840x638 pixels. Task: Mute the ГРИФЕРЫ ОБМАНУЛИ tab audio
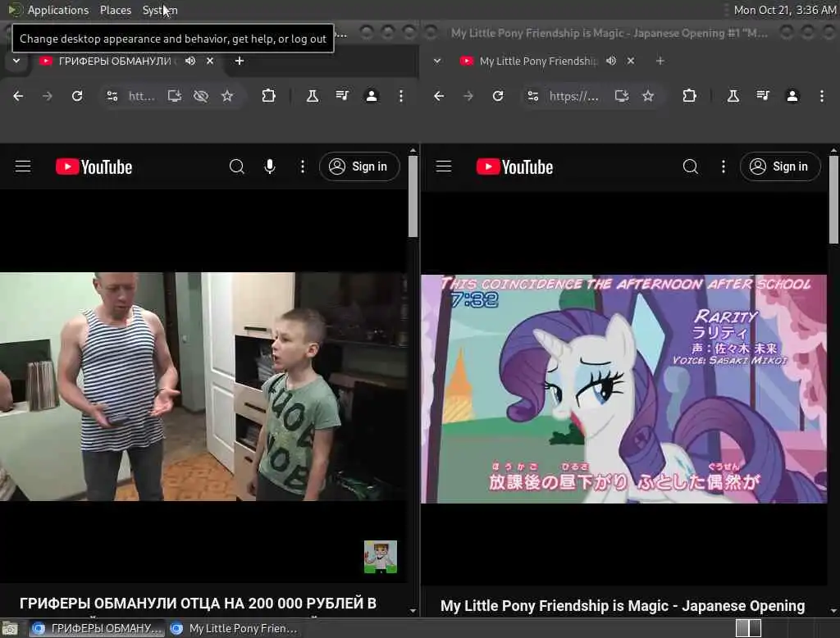(190, 61)
